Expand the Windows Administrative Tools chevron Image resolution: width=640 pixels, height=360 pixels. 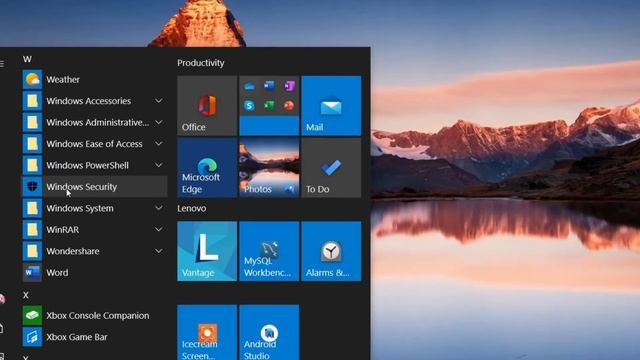click(159, 122)
